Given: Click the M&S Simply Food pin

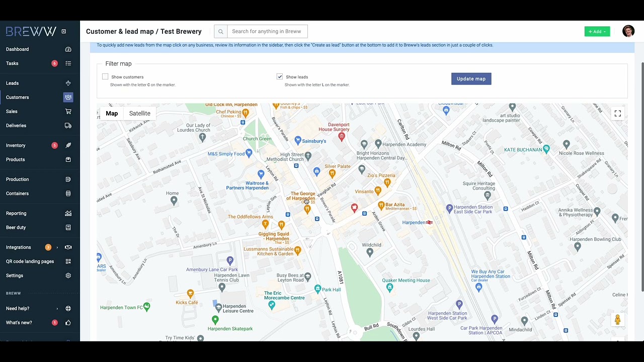Looking at the screenshot, I should pyautogui.click(x=249, y=153).
